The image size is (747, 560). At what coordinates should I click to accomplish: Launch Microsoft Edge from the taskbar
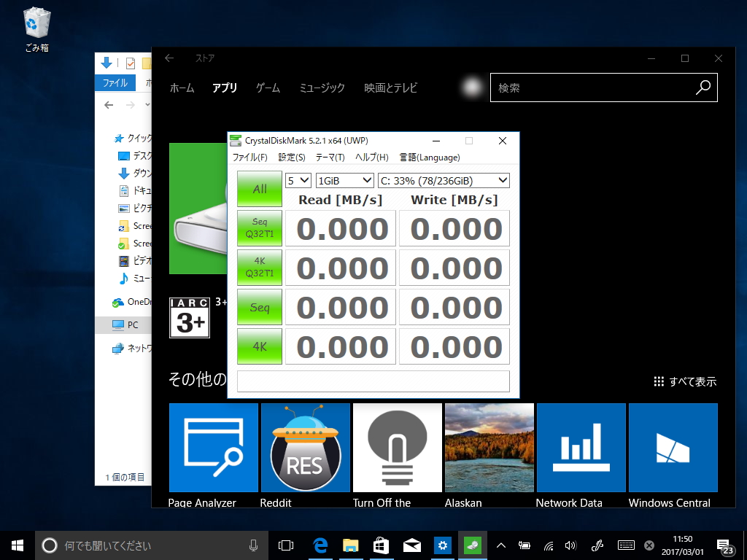(320, 545)
